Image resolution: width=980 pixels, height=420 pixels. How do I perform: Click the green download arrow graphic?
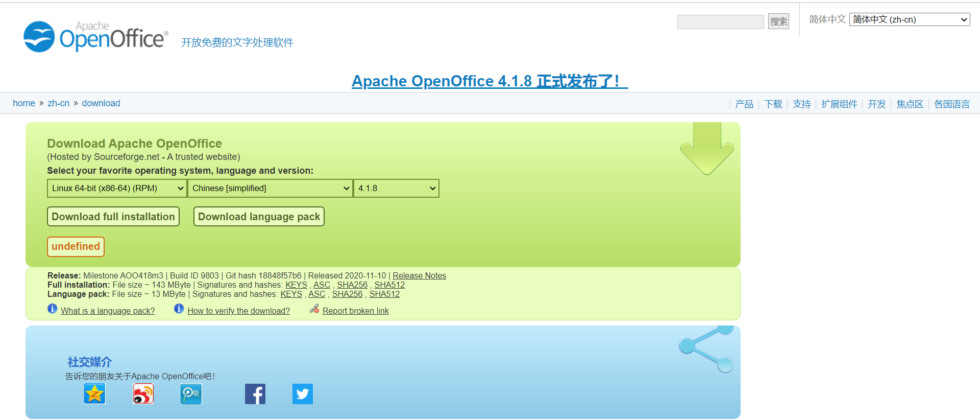707,148
